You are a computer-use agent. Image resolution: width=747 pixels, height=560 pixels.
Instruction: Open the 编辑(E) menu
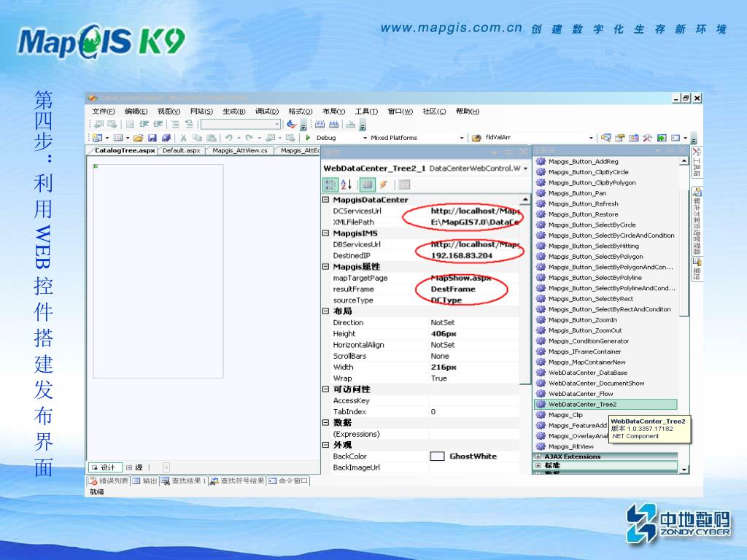[x=136, y=111]
